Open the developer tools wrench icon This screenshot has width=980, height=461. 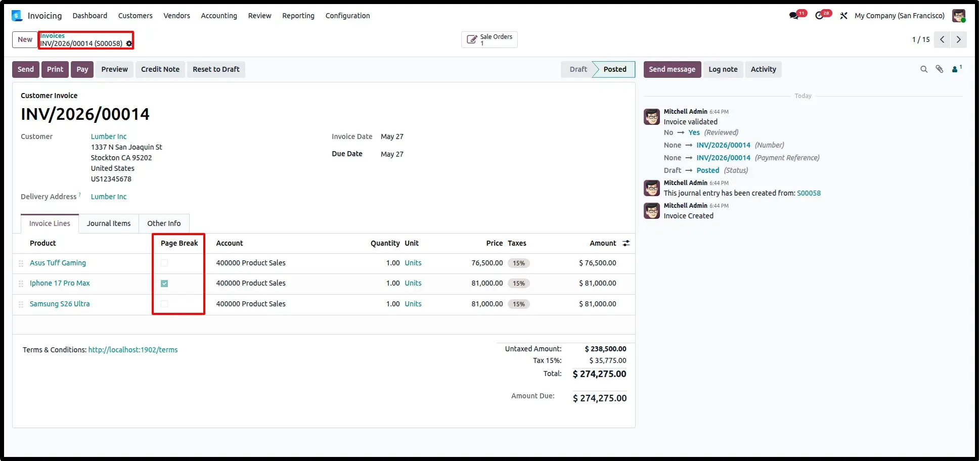[843, 16]
